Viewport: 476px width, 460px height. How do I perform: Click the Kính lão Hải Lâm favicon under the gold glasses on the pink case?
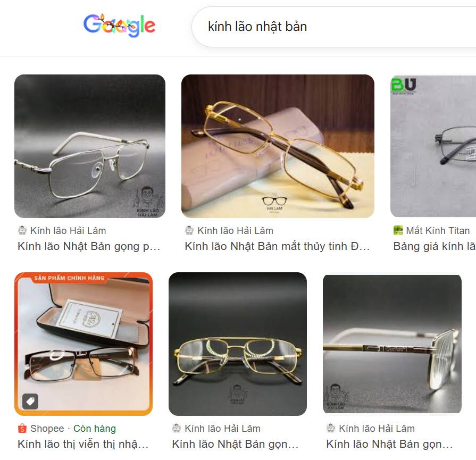[x=189, y=230]
